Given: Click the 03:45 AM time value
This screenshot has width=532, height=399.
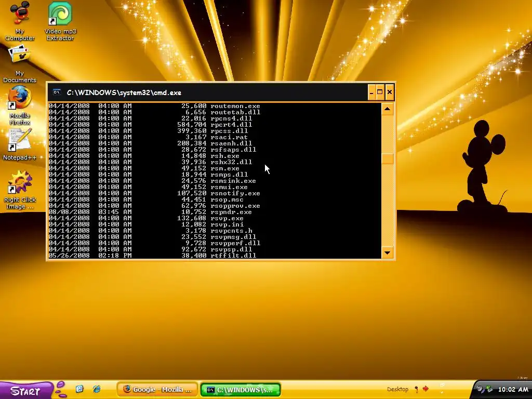Looking at the screenshot, I should 115,212.
